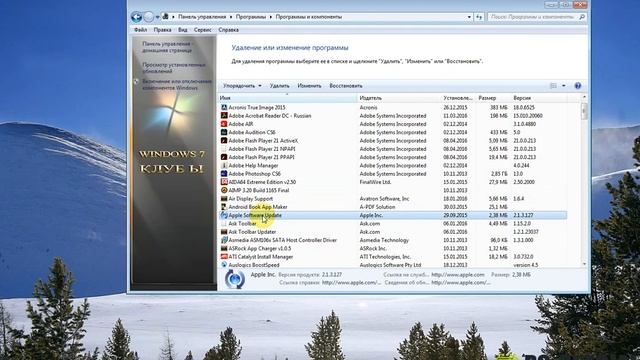
Task: Open the Справка menu
Action: tap(229, 30)
